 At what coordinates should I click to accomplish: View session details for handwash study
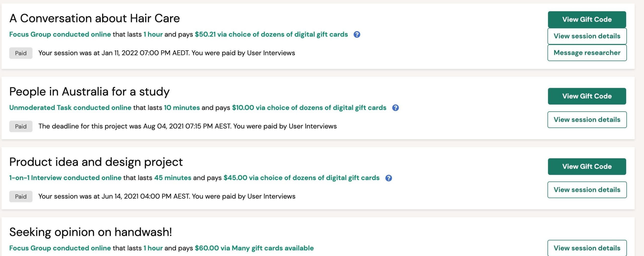tap(587, 248)
